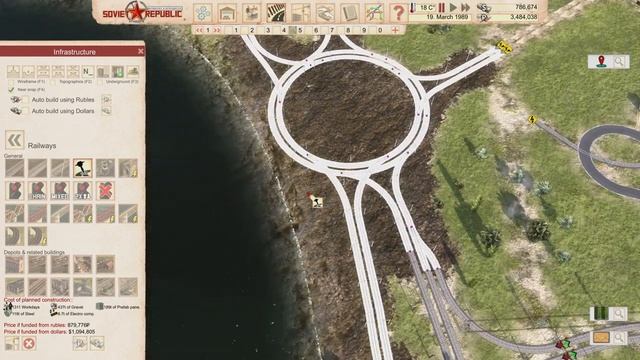Add new slot with red plus

[x=395, y=30]
